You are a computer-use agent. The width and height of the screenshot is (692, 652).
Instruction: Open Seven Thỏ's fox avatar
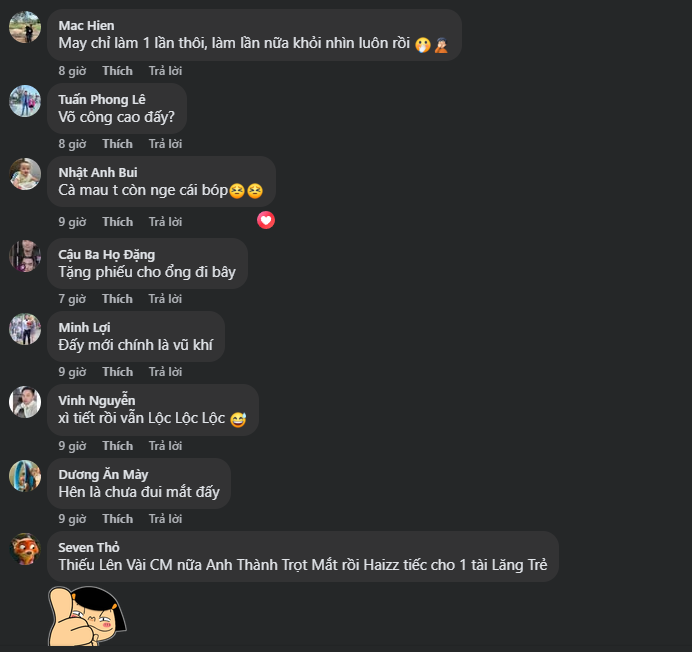click(25, 549)
